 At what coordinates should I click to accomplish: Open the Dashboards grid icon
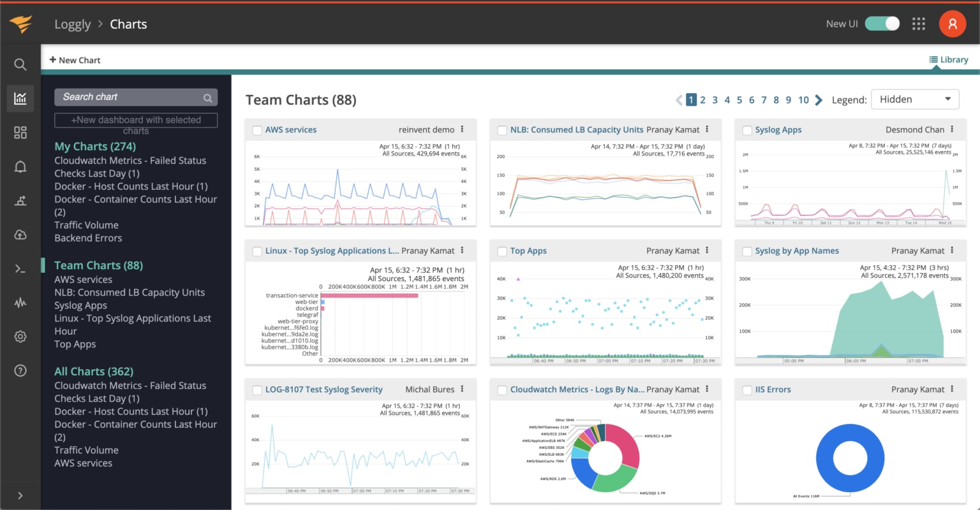20,133
